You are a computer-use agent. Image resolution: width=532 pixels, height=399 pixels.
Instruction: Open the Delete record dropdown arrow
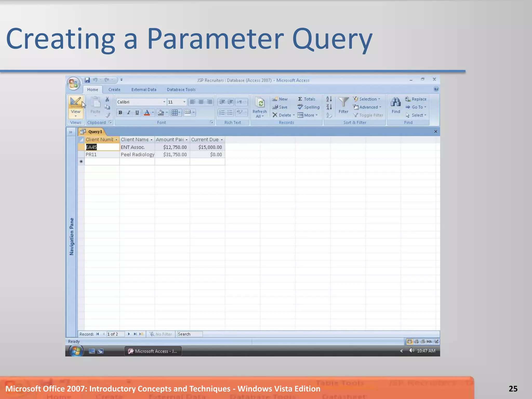pos(294,115)
